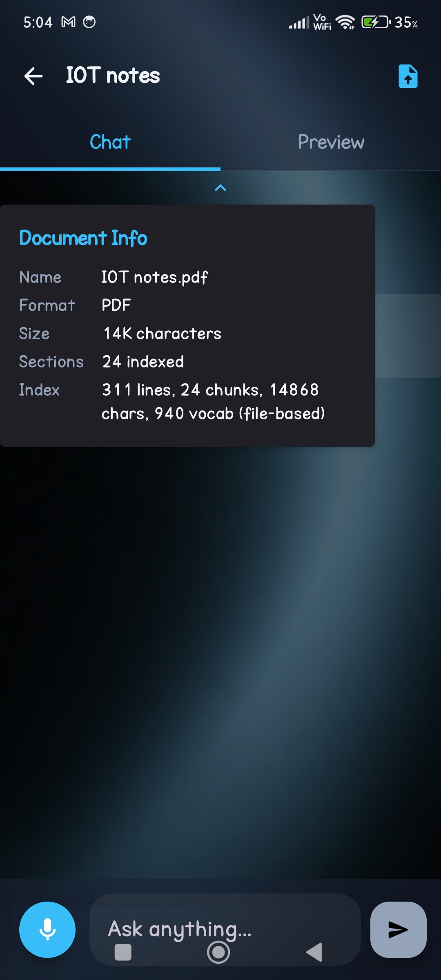
Task: Tap the IOT notes.pdf file name
Action: pyautogui.click(x=155, y=277)
